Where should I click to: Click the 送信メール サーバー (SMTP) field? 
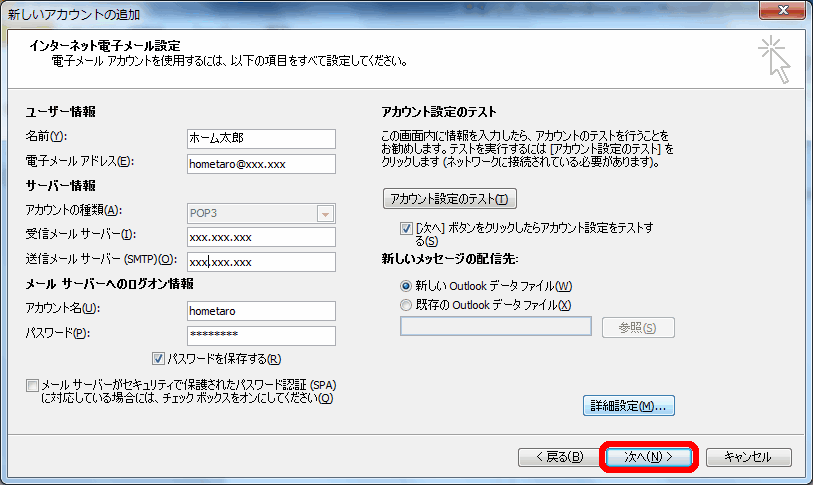pyautogui.click(x=261, y=262)
